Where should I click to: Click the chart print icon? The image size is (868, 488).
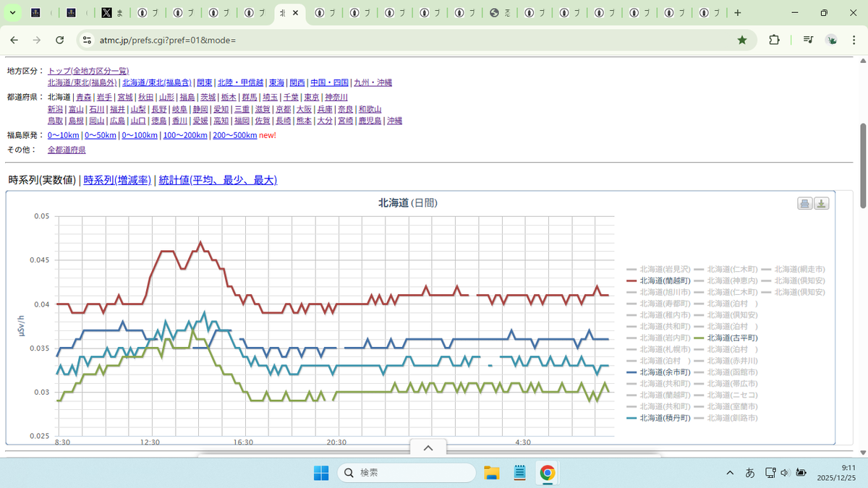[804, 204]
